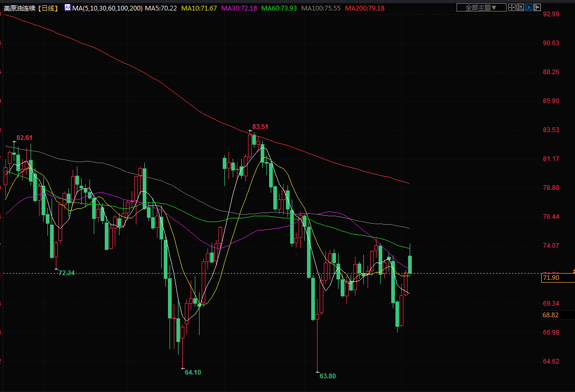Click the red MA200:79.18 value
The height and width of the screenshot is (392, 575).
pyautogui.click(x=365, y=8)
